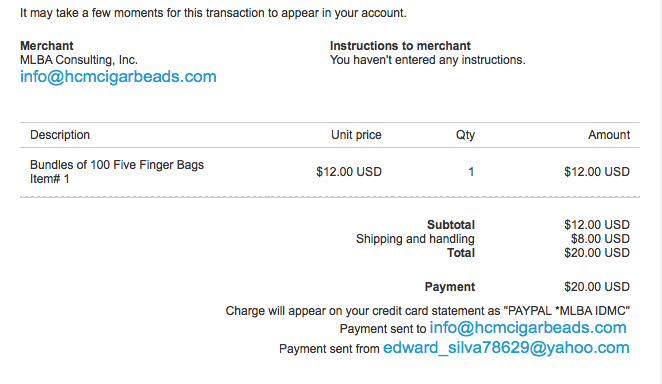
Task: Click the $8.00 USD shipping and handling amount
Action: (x=600, y=239)
